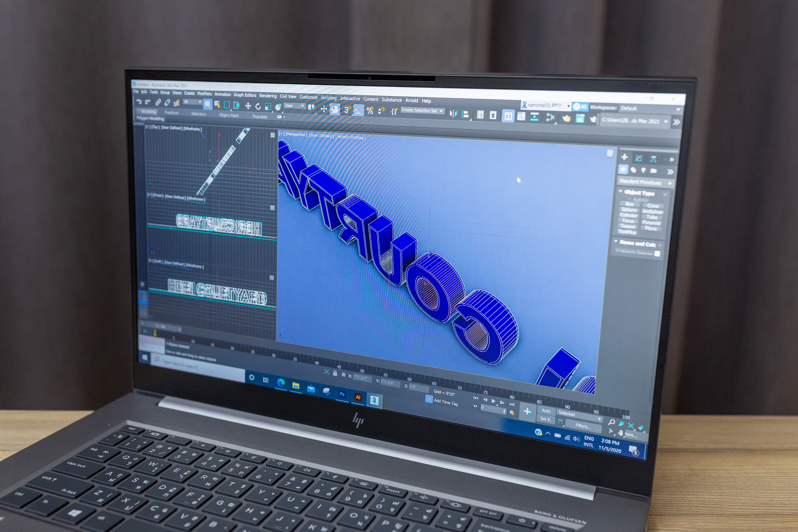Unlink the current selection
Image resolution: width=798 pixels, height=532 pixels.
pos(167,103)
